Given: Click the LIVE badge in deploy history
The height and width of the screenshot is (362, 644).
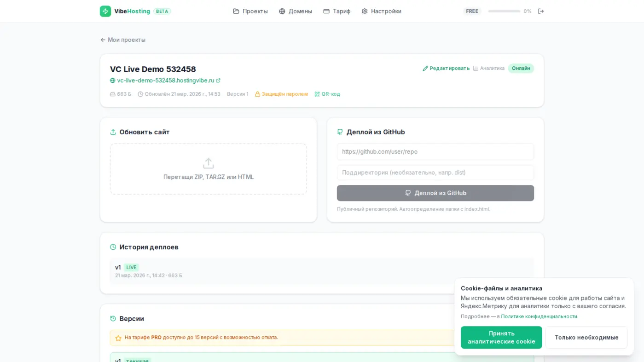Looking at the screenshot, I should click(131, 267).
